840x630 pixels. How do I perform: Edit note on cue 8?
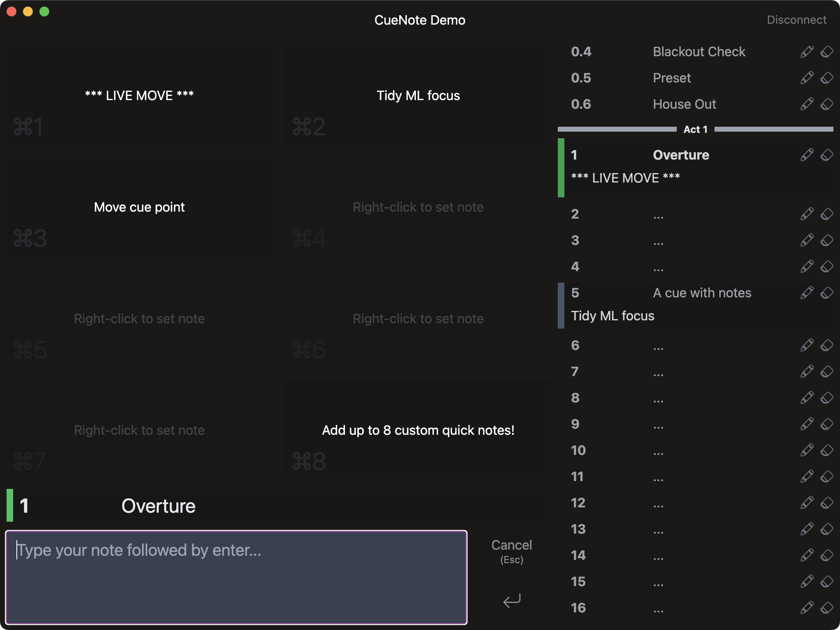[807, 398]
